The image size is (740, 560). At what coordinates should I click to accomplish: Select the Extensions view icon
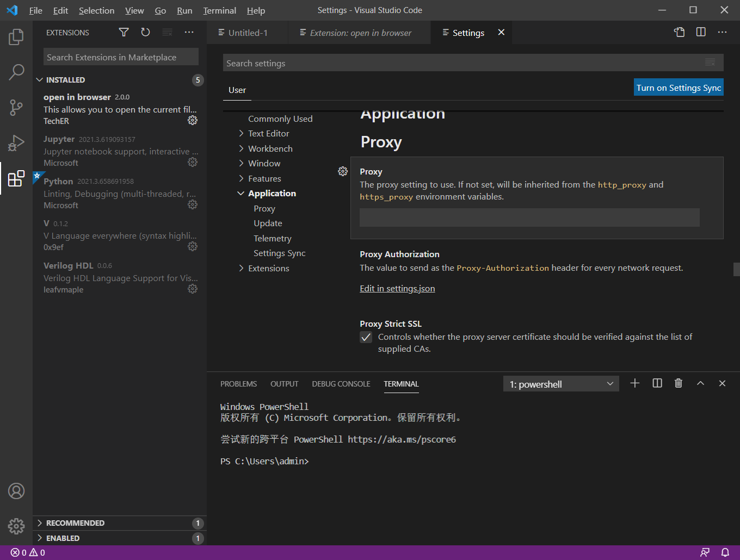pyautogui.click(x=16, y=178)
